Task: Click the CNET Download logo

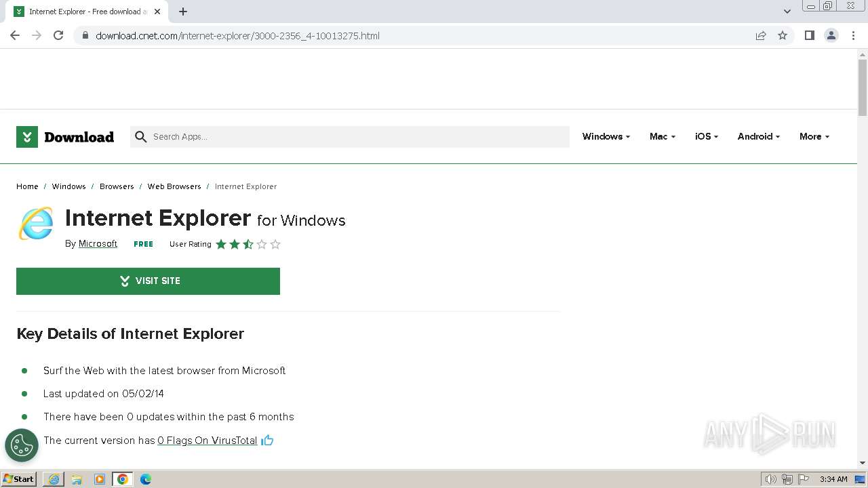Action: (65, 137)
